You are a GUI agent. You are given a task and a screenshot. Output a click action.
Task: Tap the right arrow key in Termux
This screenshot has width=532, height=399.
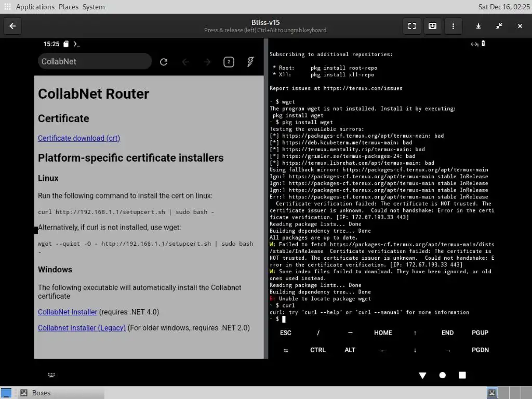click(447, 350)
